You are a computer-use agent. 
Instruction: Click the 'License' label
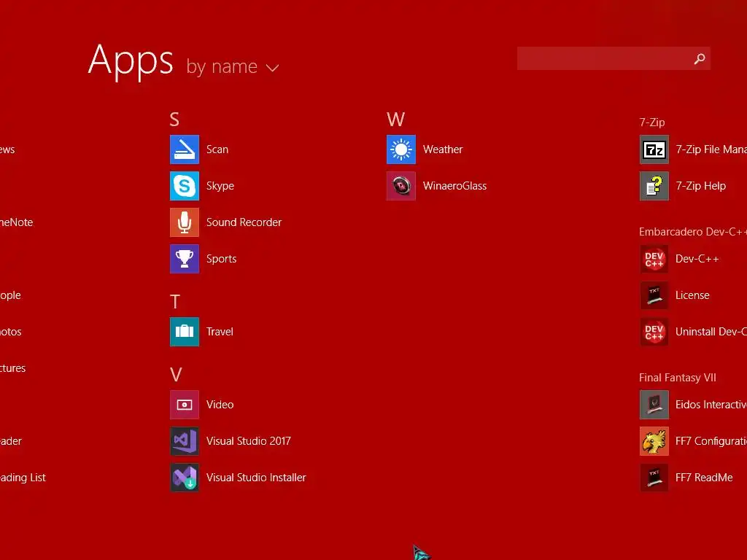click(x=693, y=295)
